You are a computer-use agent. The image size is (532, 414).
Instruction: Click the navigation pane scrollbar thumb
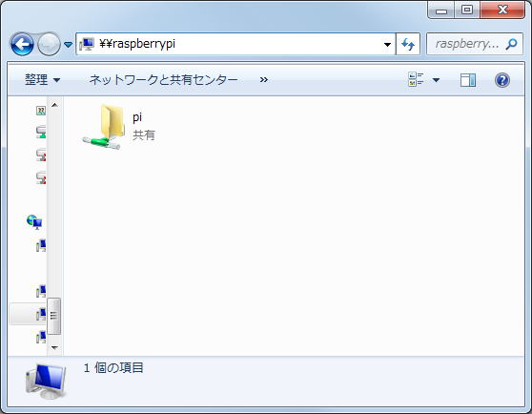[x=54, y=316]
